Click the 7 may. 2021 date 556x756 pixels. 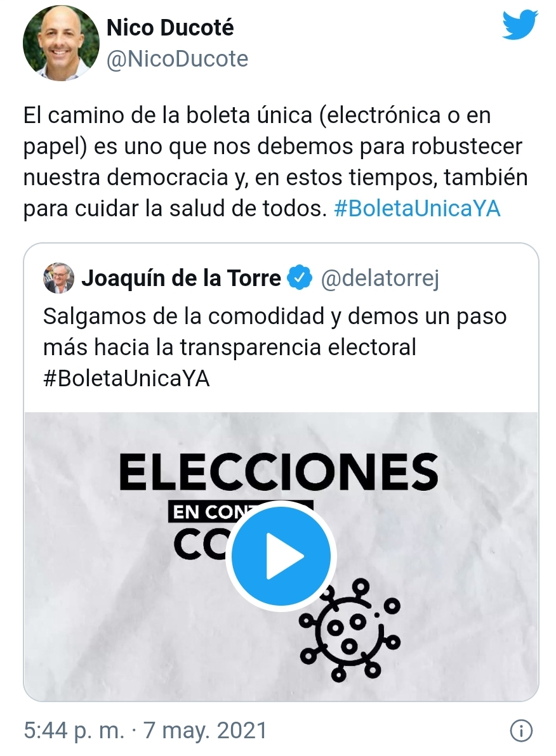[205, 730]
